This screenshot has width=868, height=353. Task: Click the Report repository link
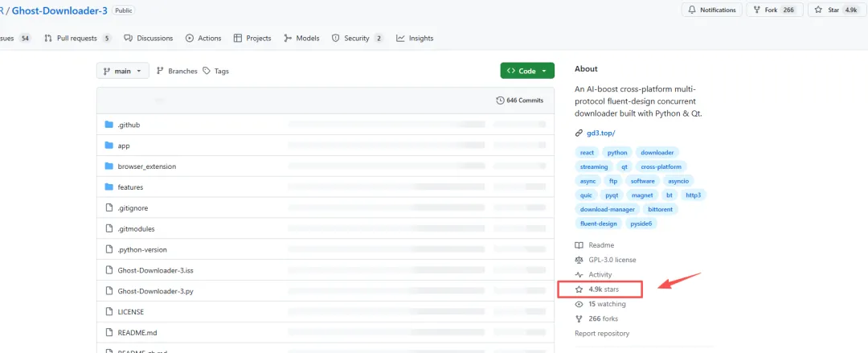[x=602, y=334]
